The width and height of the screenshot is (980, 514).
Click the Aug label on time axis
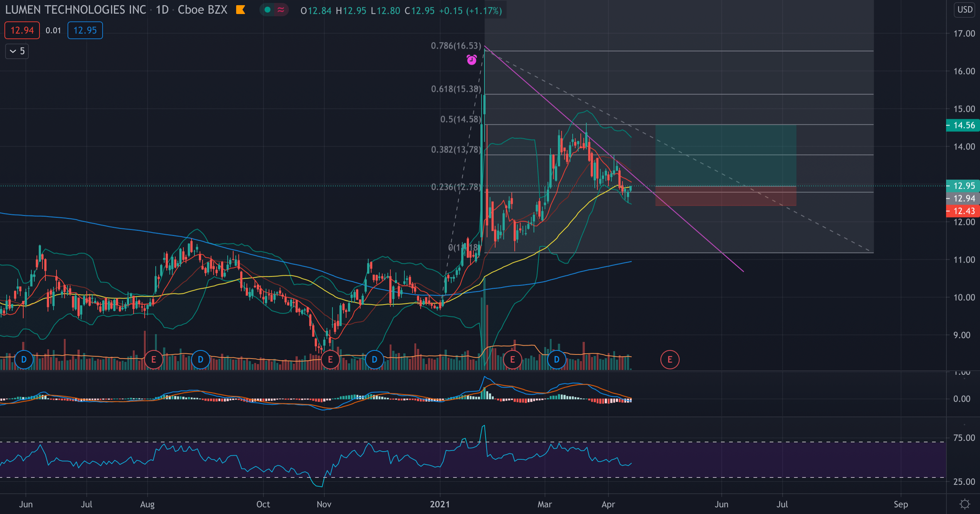point(147,504)
